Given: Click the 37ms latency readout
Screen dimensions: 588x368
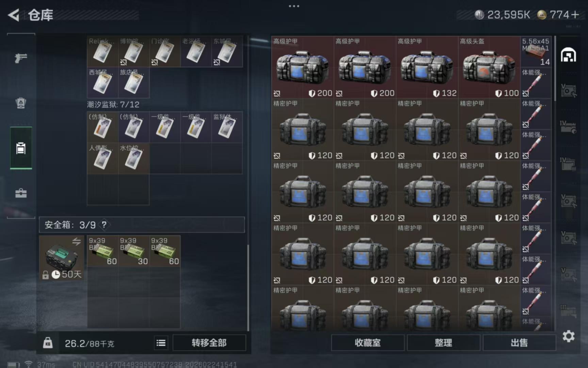Looking at the screenshot, I should click(x=46, y=364).
